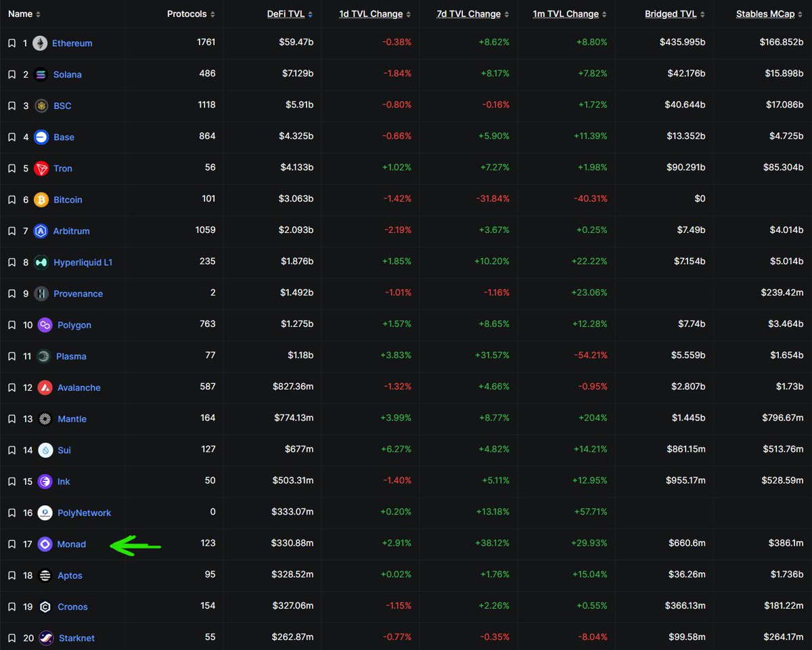Click Monad TVL value $330.88m
Screen dimensions: 812x650
pyautogui.click(x=293, y=543)
